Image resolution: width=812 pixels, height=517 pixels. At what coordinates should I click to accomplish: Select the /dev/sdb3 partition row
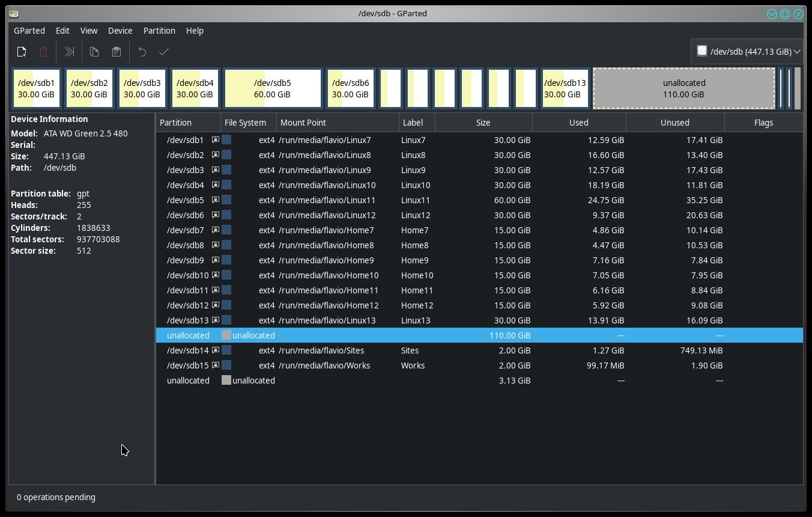coord(479,170)
